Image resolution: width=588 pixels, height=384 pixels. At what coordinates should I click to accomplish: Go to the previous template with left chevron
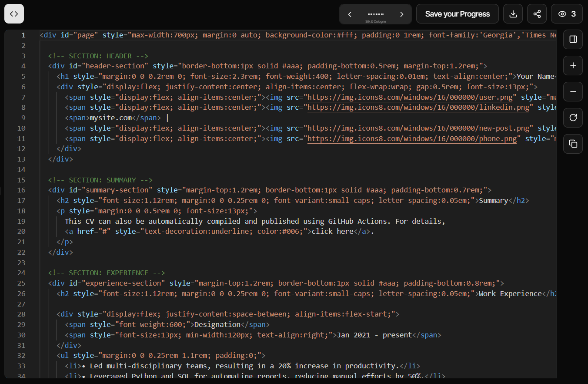[350, 14]
